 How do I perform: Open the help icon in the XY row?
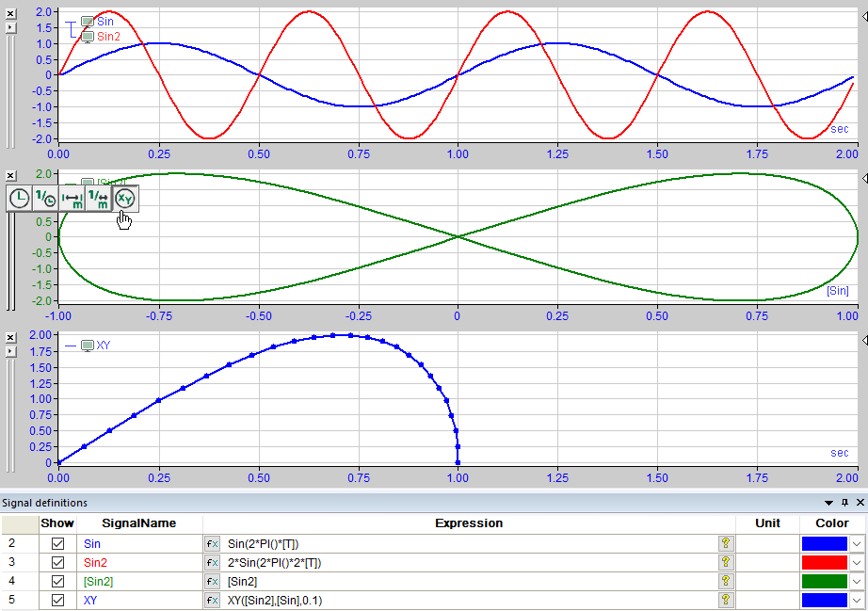[726, 600]
